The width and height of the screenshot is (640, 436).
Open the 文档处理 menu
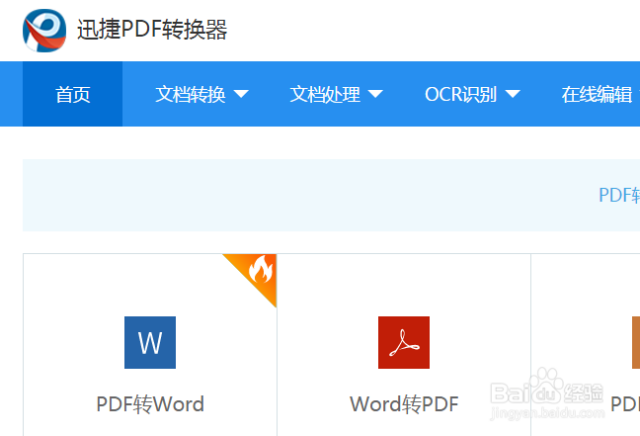[325, 94]
